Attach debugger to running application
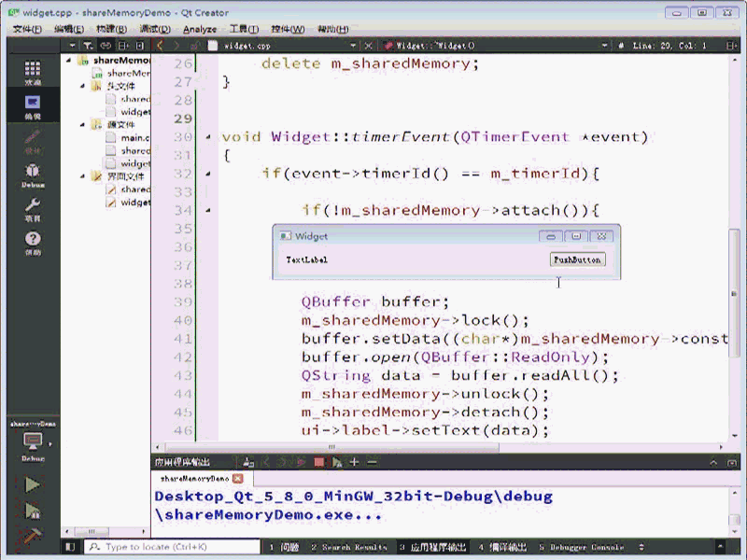The image size is (747, 560). pyautogui.click(x=337, y=462)
